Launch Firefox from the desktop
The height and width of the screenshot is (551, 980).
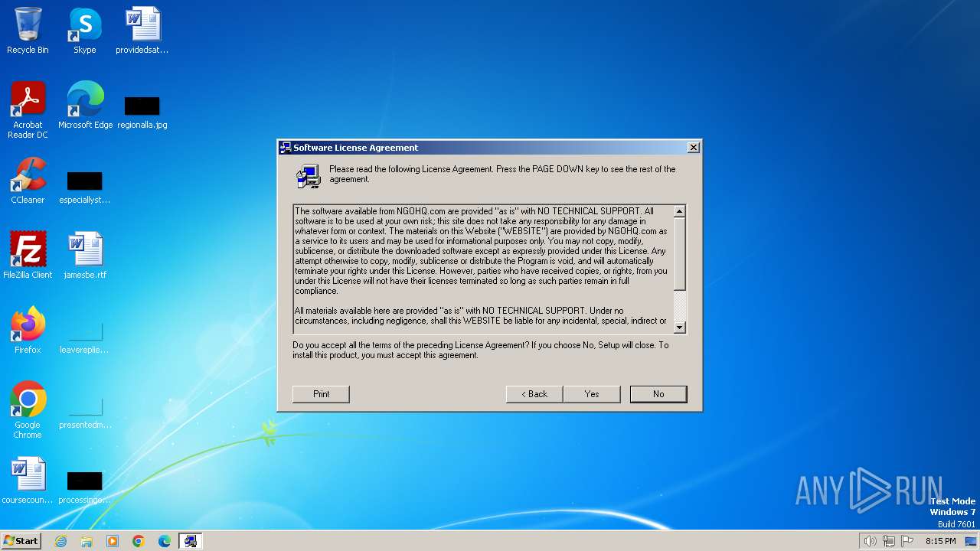[28, 331]
